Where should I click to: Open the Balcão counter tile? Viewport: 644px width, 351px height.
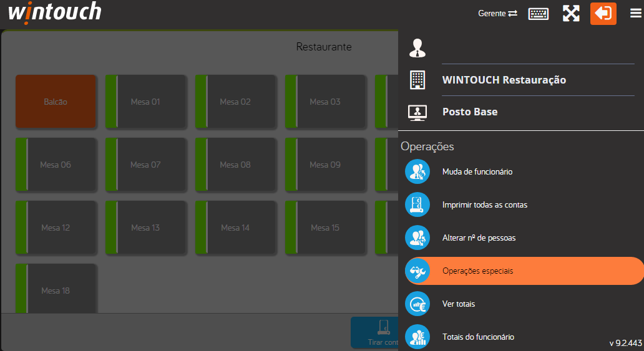click(56, 102)
